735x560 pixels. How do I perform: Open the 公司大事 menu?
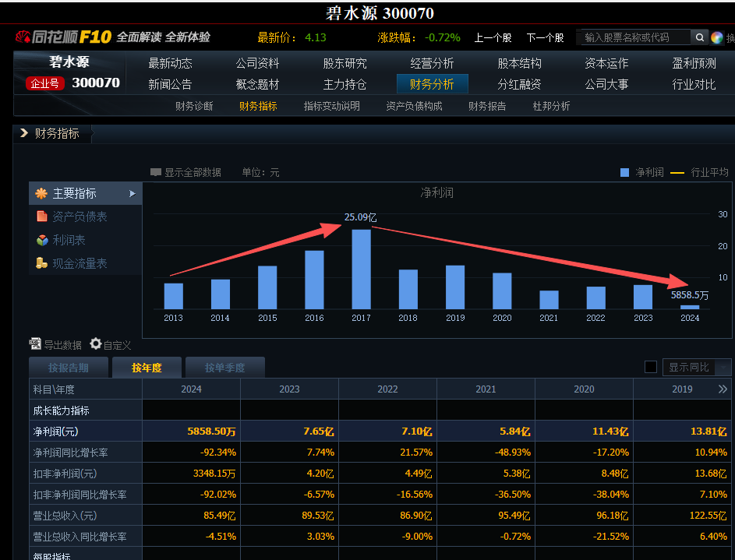[606, 84]
